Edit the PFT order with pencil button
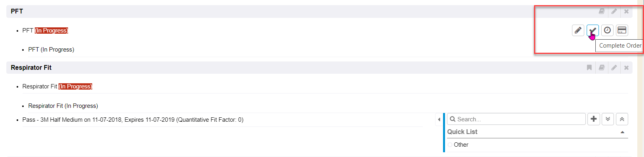644x157 pixels. [578, 30]
